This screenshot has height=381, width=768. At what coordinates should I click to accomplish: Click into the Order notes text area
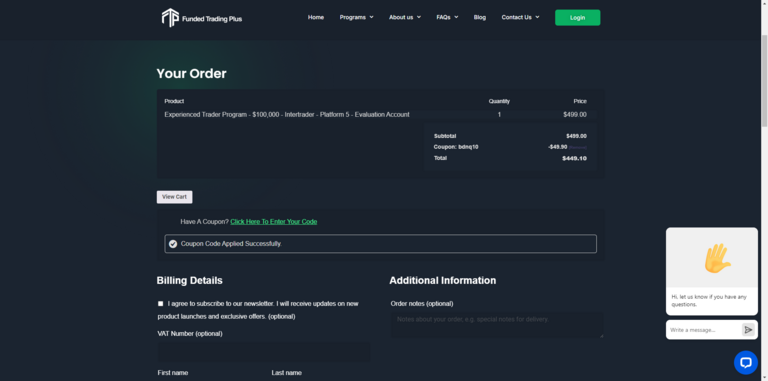click(497, 325)
